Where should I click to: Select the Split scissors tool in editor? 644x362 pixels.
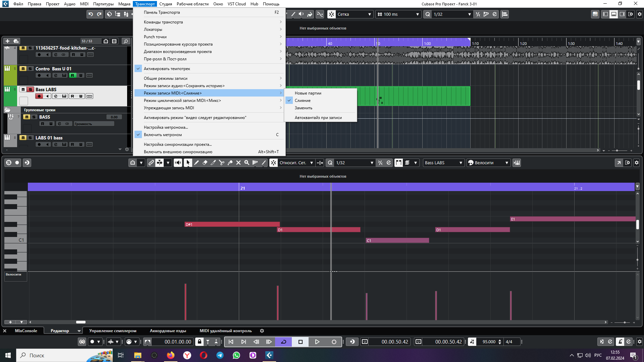tap(222, 163)
